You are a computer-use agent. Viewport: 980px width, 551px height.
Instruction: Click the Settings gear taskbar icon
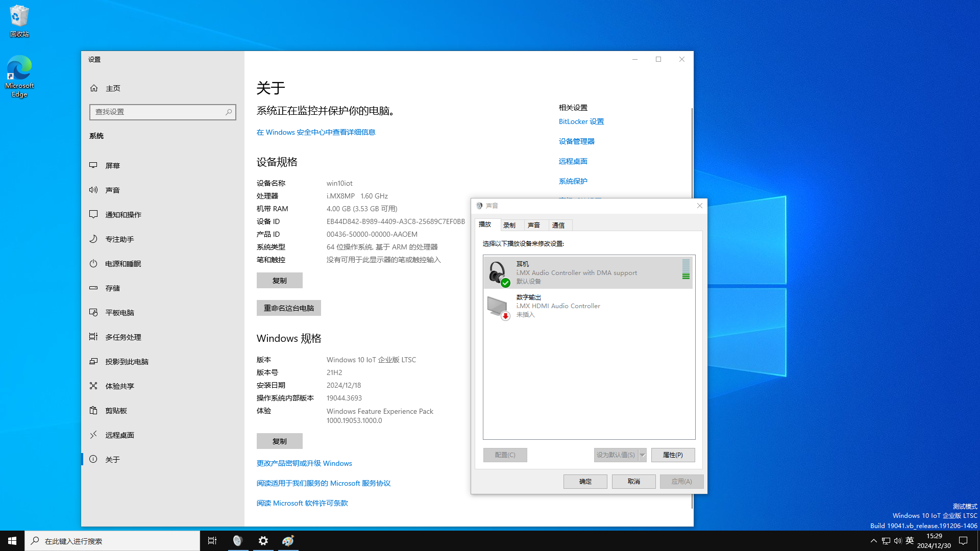[263, 541]
